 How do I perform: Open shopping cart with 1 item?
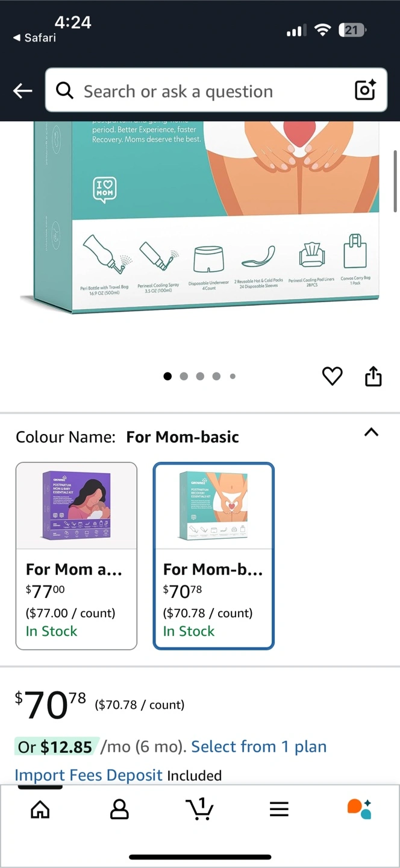[x=199, y=808]
